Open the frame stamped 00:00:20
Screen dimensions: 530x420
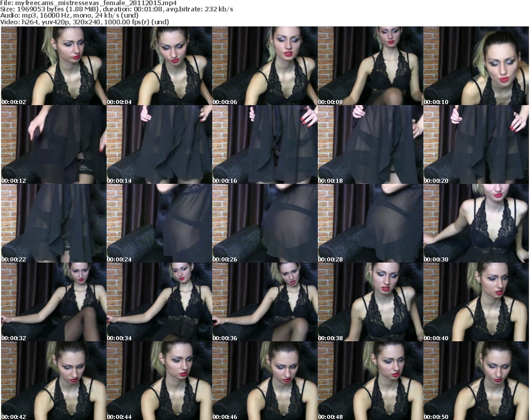click(476, 144)
